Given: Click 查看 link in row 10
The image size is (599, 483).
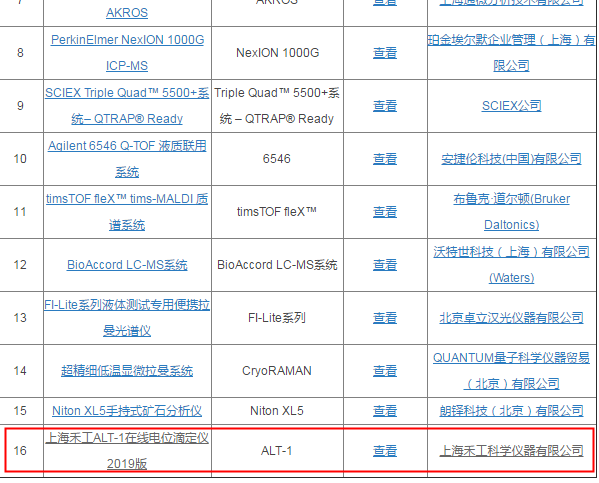Looking at the screenshot, I should pos(385,159).
